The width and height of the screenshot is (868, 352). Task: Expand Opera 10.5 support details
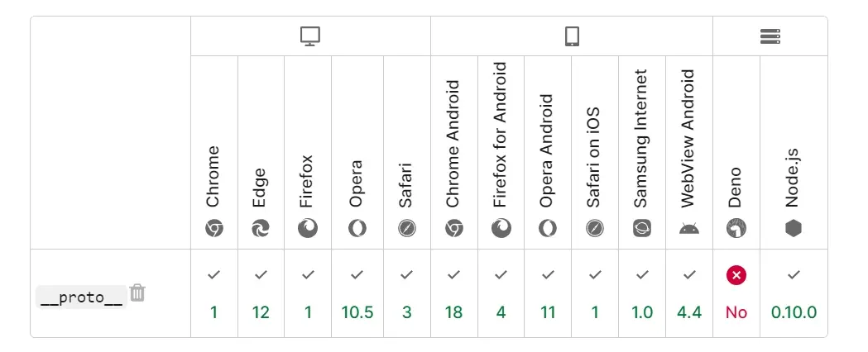pyautogui.click(x=357, y=293)
